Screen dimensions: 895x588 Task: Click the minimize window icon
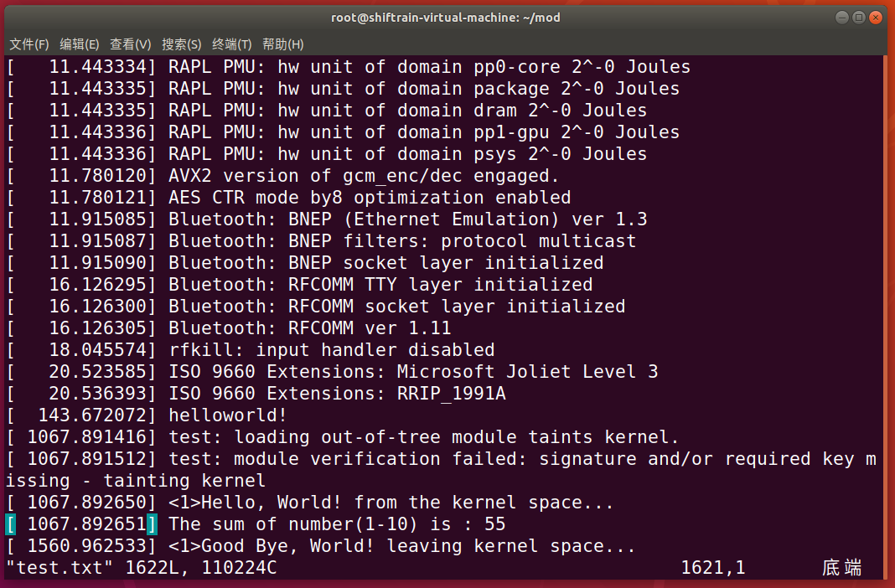[x=841, y=17]
